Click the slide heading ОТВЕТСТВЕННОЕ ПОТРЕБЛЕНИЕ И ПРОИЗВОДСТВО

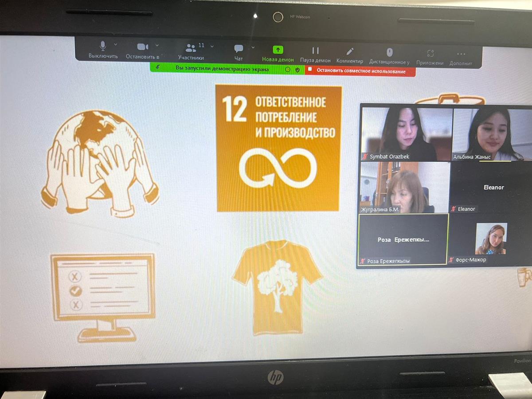(x=295, y=117)
